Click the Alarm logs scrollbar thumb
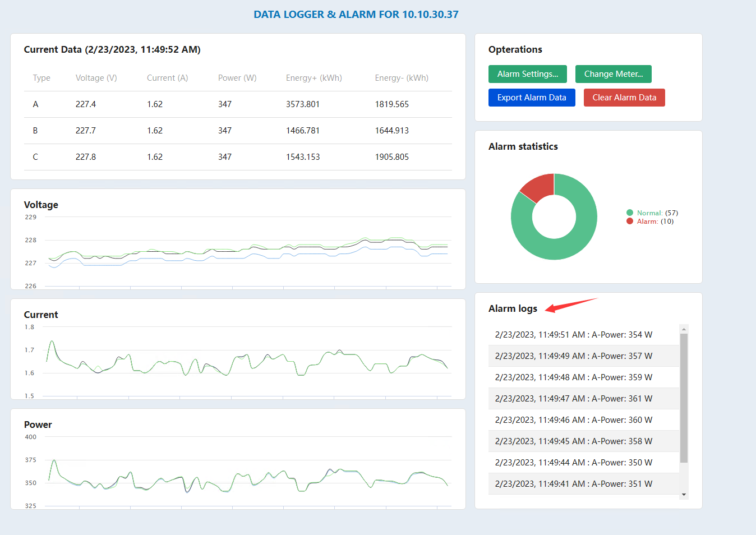 pos(684,398)
